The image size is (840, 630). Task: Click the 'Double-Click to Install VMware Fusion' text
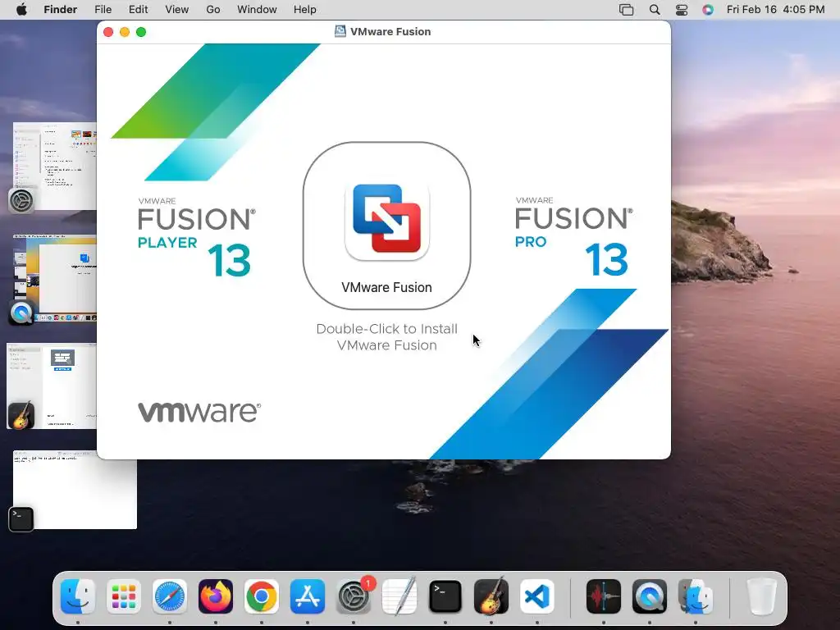coord(387,337)
